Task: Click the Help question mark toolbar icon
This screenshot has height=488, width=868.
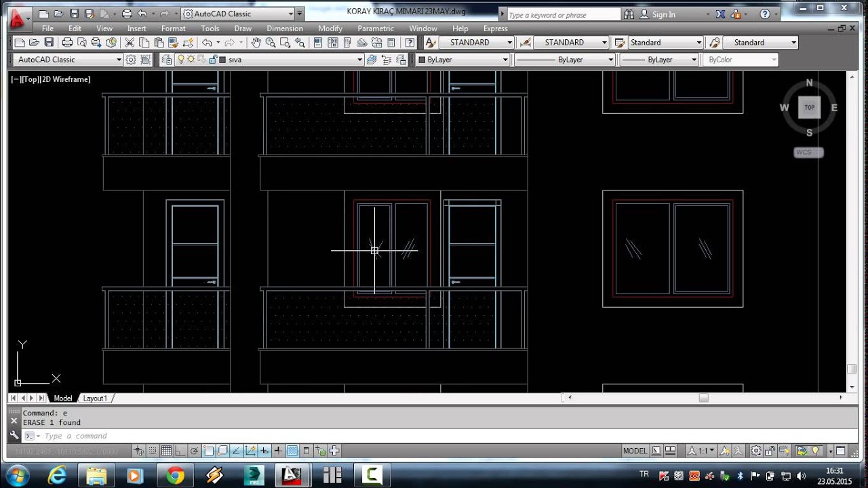Action: coord(410,42)
